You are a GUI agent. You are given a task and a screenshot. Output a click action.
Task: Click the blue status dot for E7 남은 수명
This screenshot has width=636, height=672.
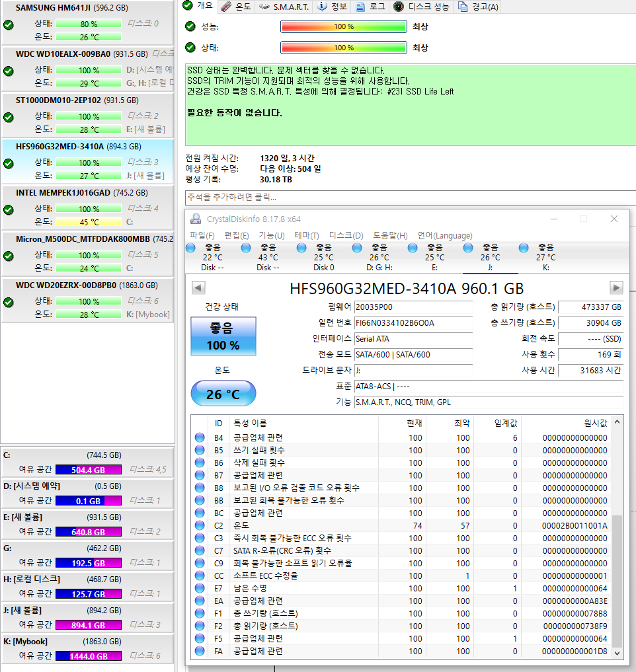200,588
